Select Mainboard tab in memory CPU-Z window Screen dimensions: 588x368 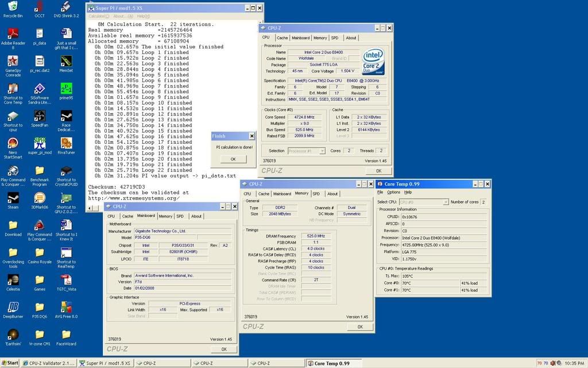[x=282, y=194]
